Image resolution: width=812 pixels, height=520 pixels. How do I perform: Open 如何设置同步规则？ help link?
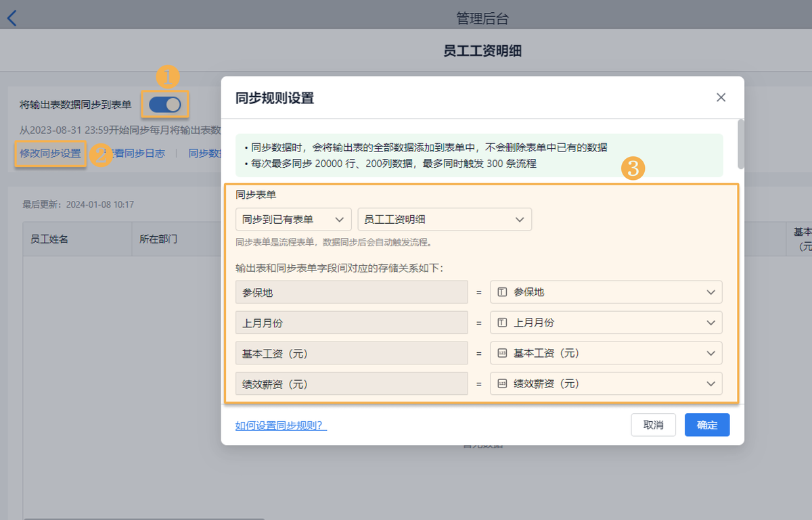(x=281, y=425)
